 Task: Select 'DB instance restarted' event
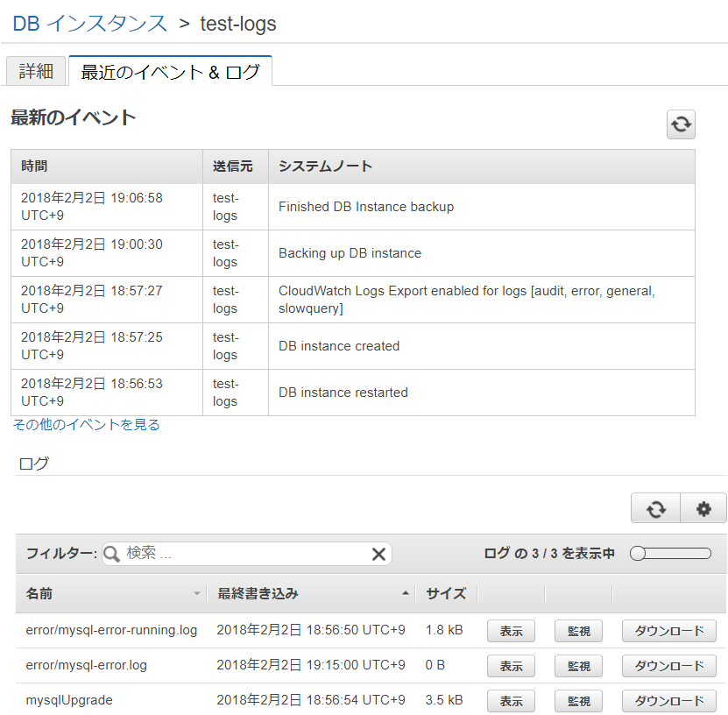click(343, 393)
